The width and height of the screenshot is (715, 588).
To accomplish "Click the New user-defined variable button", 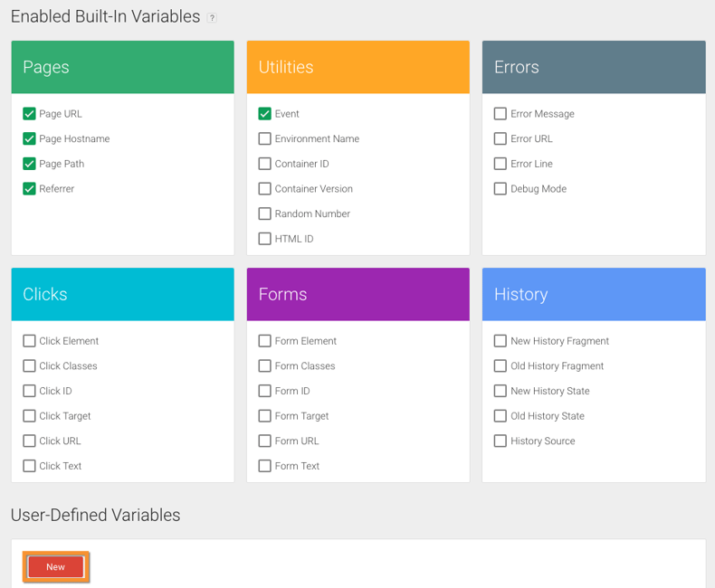I will coord(55,566).
